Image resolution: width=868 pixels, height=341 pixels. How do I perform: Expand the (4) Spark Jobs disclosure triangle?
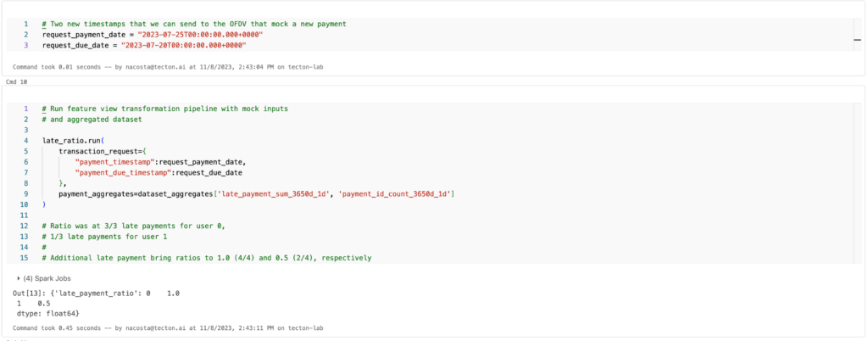click(x=19, y=278)
